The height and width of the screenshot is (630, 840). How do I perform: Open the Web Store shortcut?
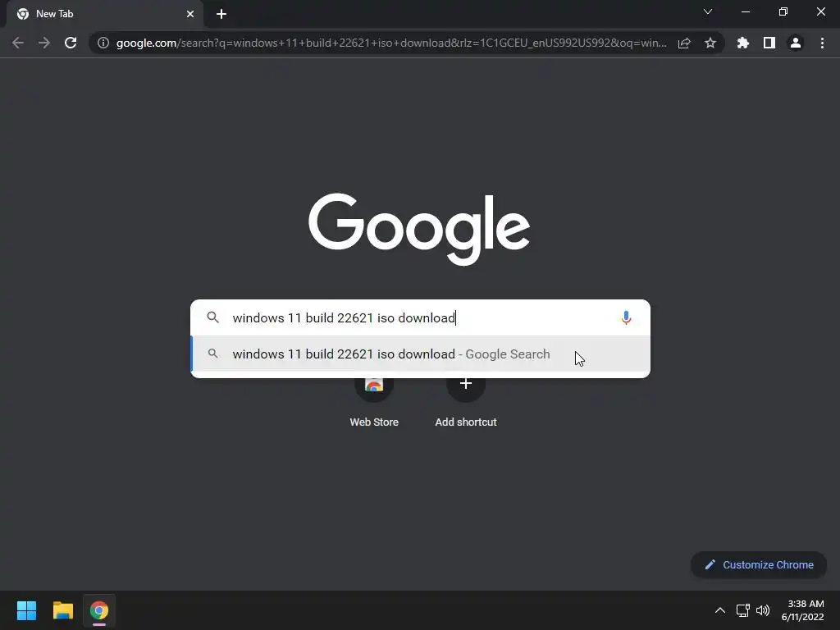[x=374, y=402]
